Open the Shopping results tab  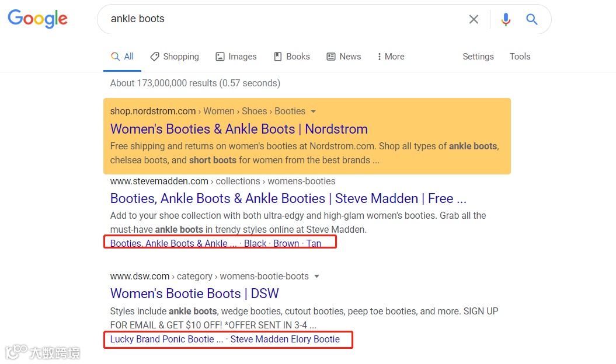point(175,57)
